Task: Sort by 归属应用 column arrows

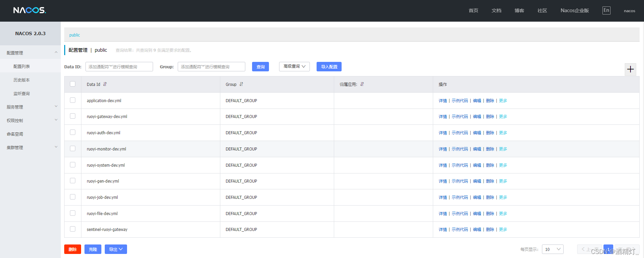Action: click(362, 84)
